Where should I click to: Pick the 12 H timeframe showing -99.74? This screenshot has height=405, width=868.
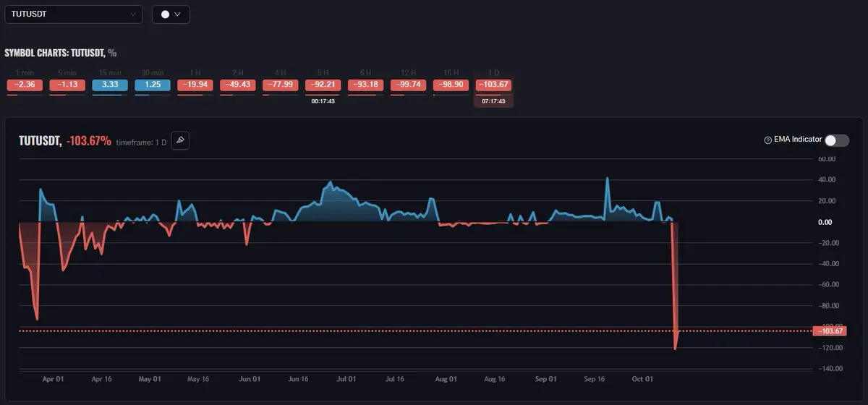[408, 85]
